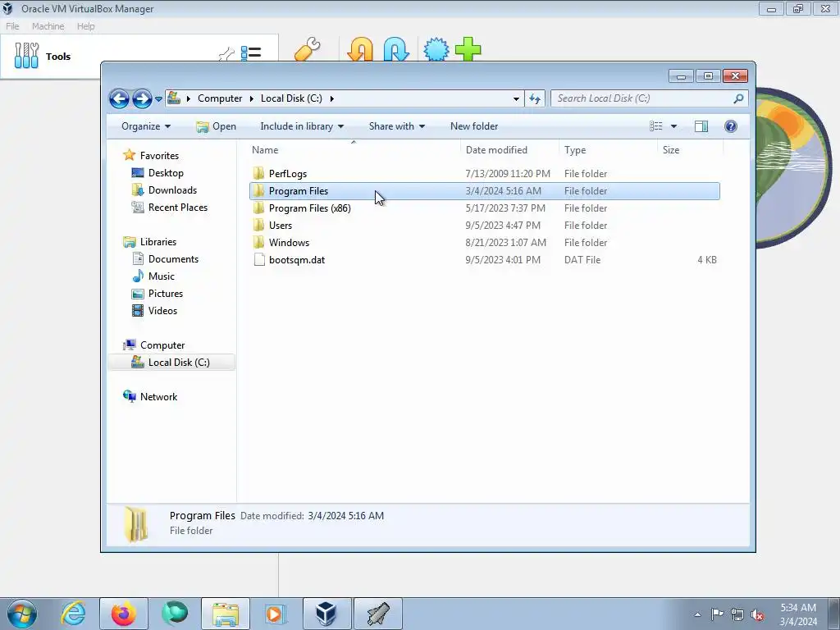840x630 pixels.
Task: Open VirtualBox Machine menu
Action: (48, 26)
